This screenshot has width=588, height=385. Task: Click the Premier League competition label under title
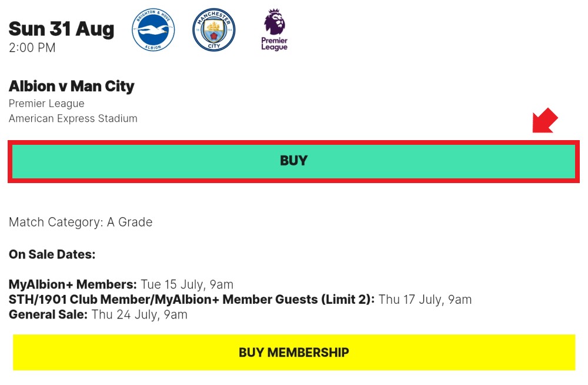pos(46,104)
